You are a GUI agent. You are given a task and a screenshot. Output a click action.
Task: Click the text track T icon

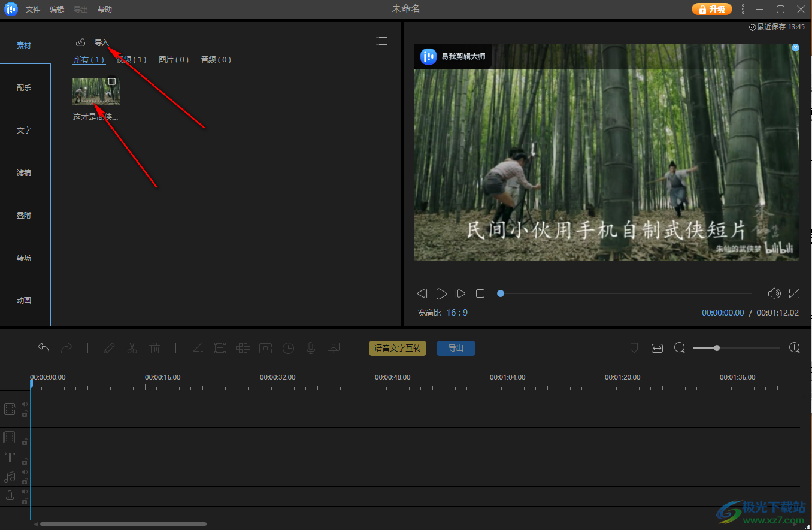point(10,457)
